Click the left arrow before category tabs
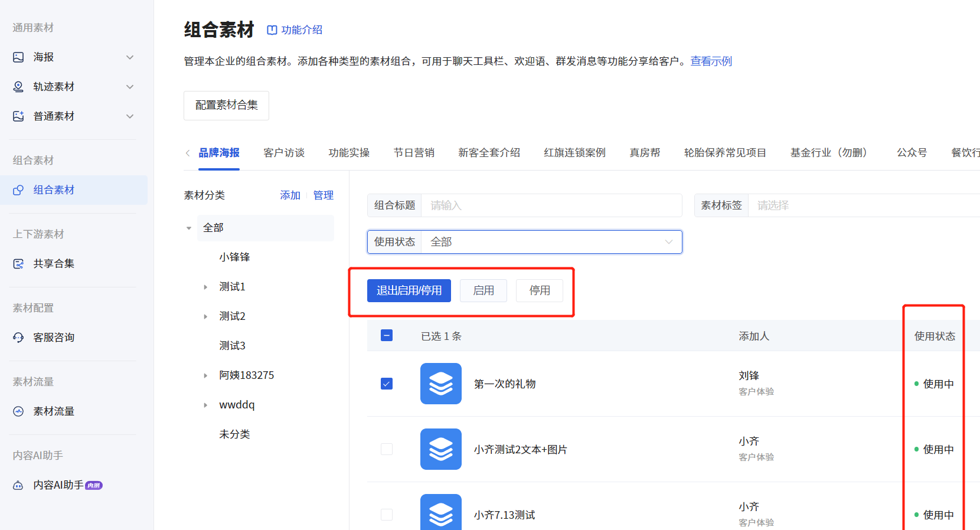The width and height of the screenshot is (980, 530). (188, 153)
